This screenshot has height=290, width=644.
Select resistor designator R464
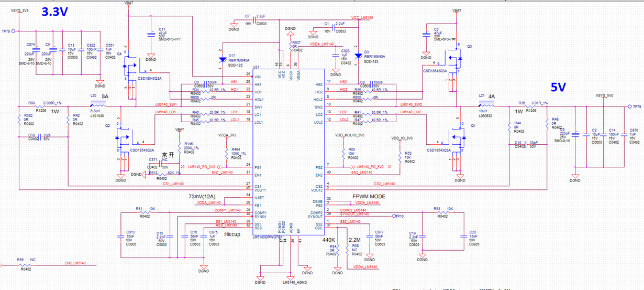tap(236, 149)
